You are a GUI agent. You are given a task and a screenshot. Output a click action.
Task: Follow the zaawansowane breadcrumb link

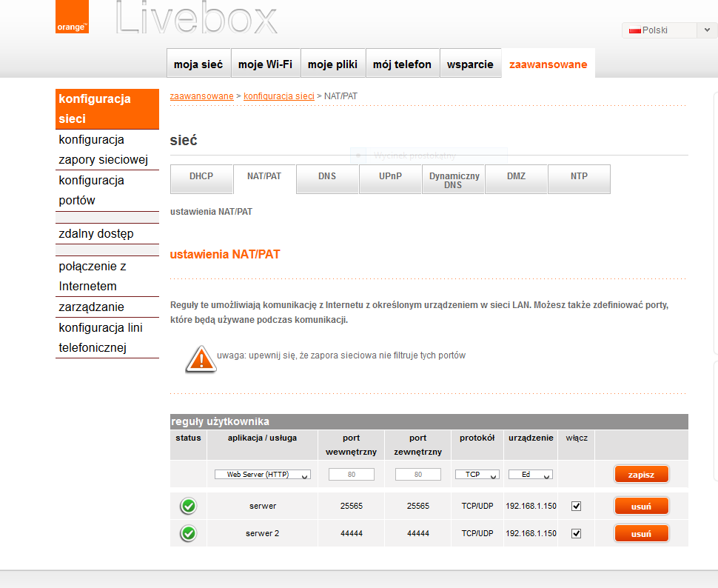click(201, 96)
